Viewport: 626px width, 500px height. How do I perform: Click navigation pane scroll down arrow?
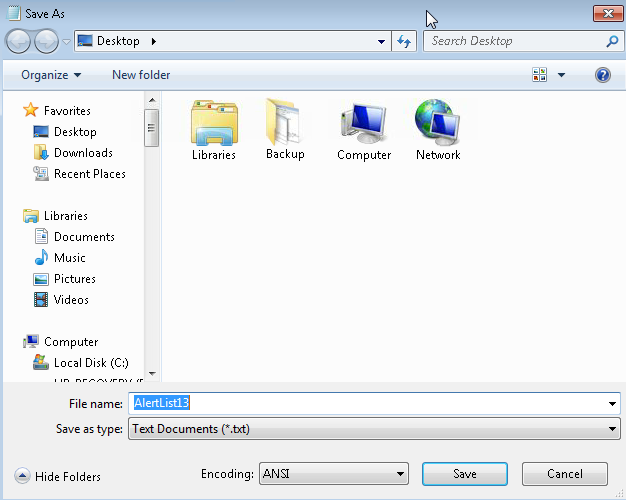coord(152,374)
